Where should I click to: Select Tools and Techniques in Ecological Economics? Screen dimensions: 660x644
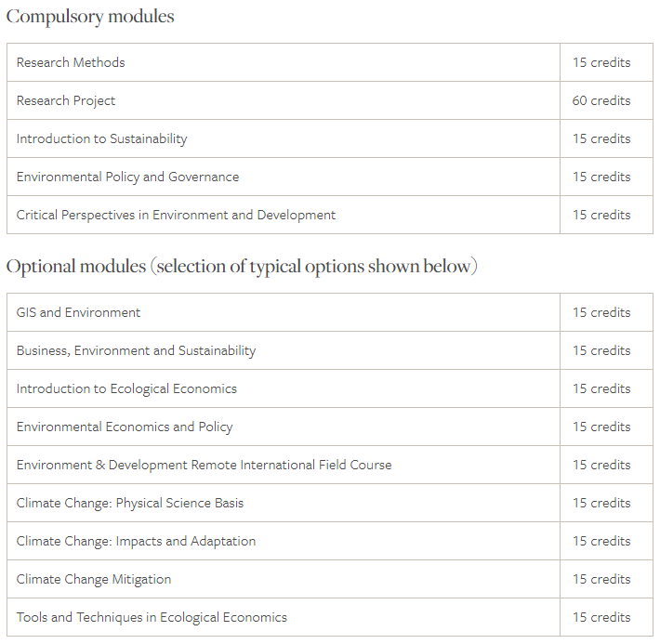[152, 617]
